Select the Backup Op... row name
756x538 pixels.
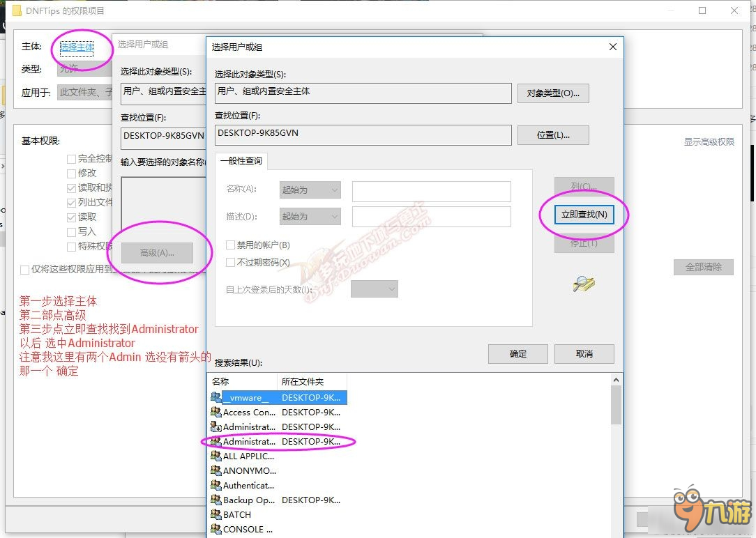pyautogui.click(x=249, y=500)
